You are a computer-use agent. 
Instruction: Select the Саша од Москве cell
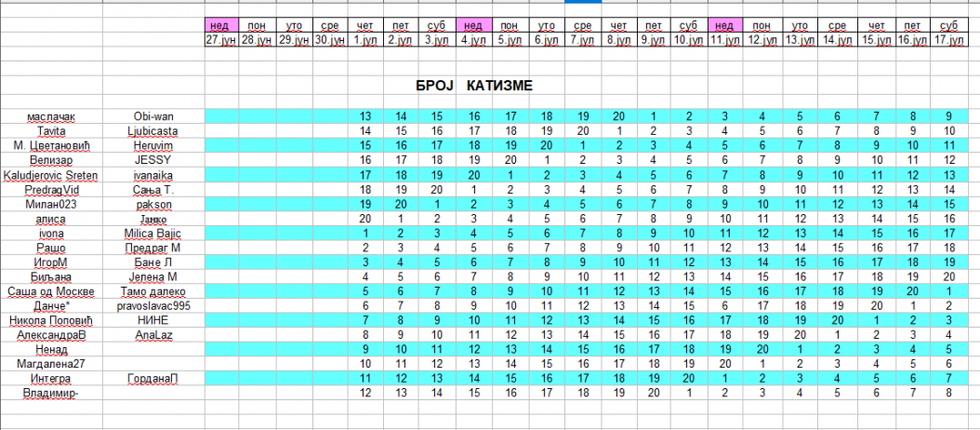click(51, 291)
